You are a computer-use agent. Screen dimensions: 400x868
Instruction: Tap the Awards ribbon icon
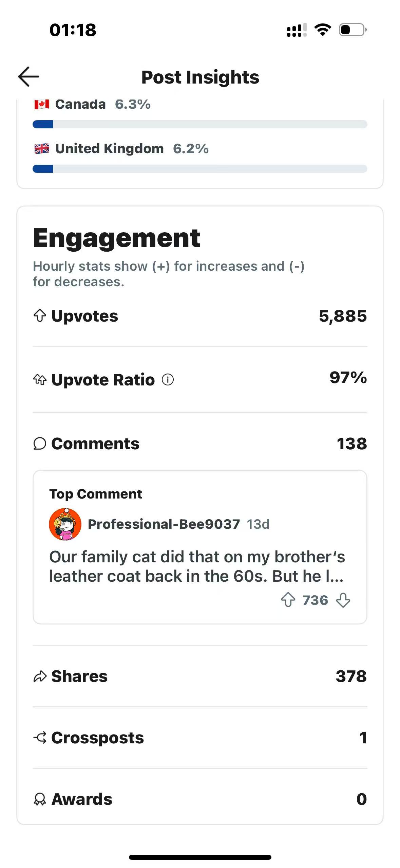click(x=40, y=799)
